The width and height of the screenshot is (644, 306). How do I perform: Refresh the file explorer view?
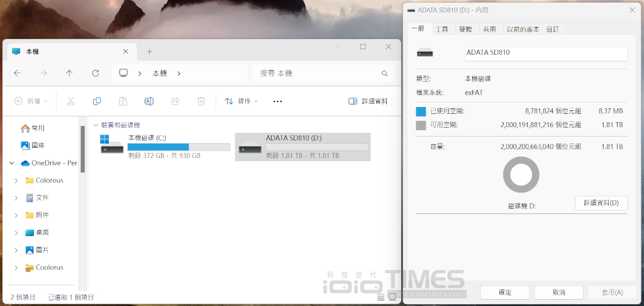click(96, 73)
